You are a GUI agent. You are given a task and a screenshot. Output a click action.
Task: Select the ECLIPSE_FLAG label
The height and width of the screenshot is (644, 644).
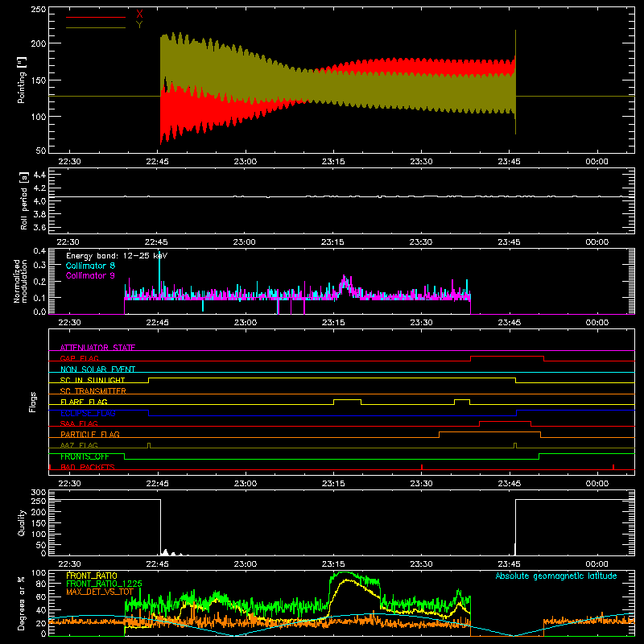(x=88, y=413)
